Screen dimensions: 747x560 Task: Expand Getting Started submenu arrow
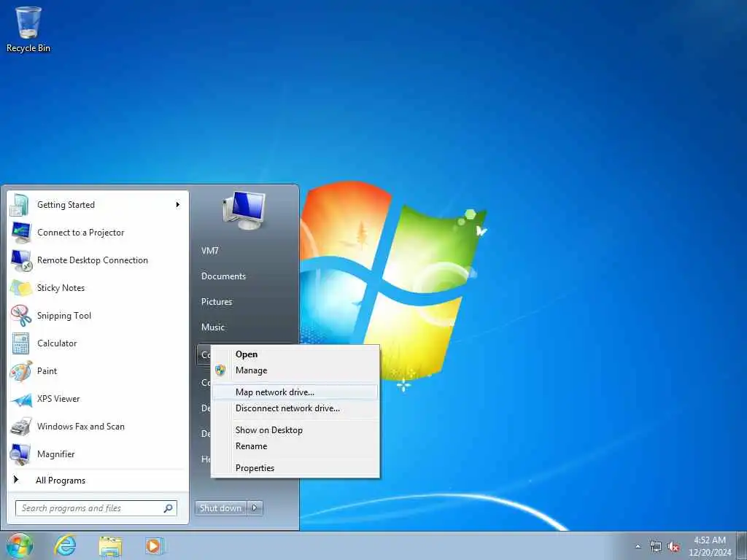click(x=178, y=205)
